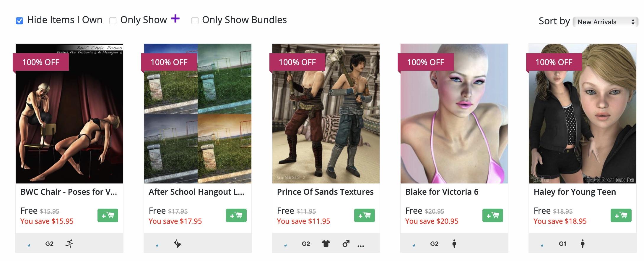644x261 pixels.
Task: Click the figure icon under Haley for Young Teen
Action: [x=583, y=244]
